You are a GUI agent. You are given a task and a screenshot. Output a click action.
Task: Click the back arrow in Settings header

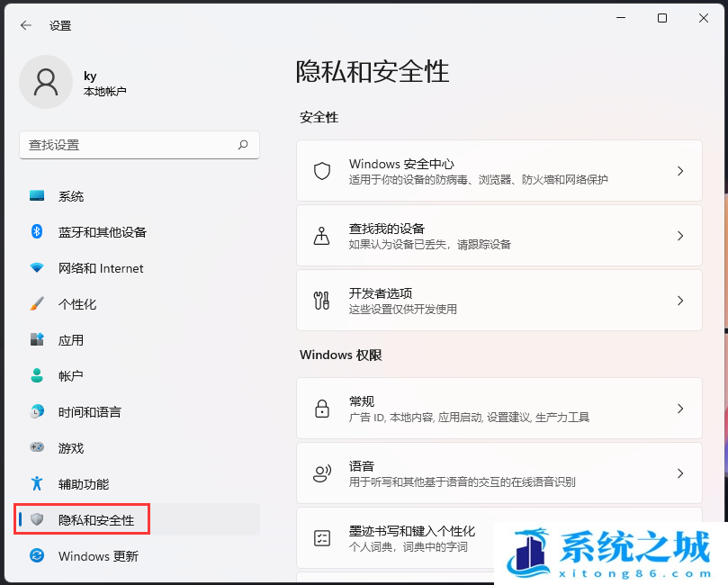point(26,25)
